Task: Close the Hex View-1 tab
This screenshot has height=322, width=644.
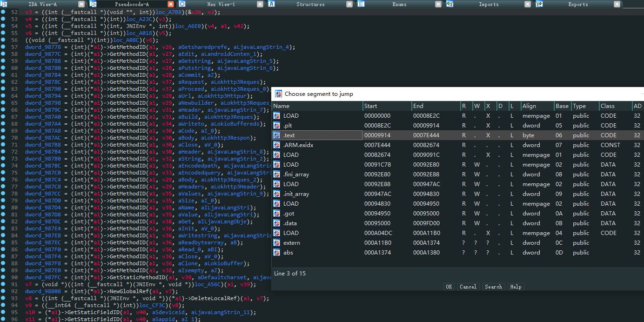Action: [x=260, y=4]
